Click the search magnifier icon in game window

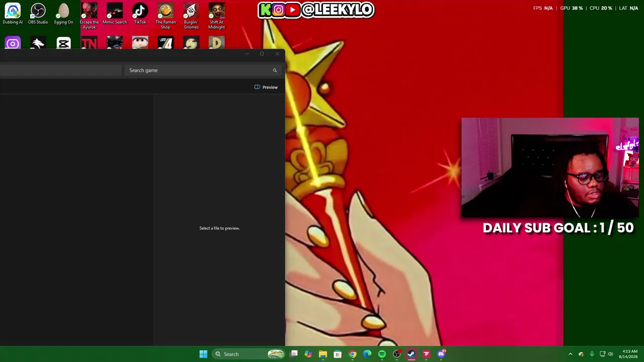275,70
